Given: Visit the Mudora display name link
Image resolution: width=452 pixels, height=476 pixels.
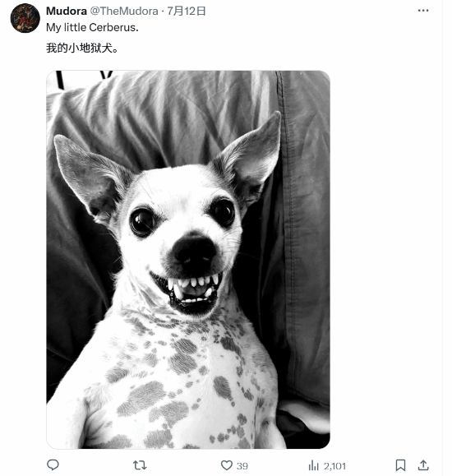Looking at the screenshot, I should click(x=67, y=12).
